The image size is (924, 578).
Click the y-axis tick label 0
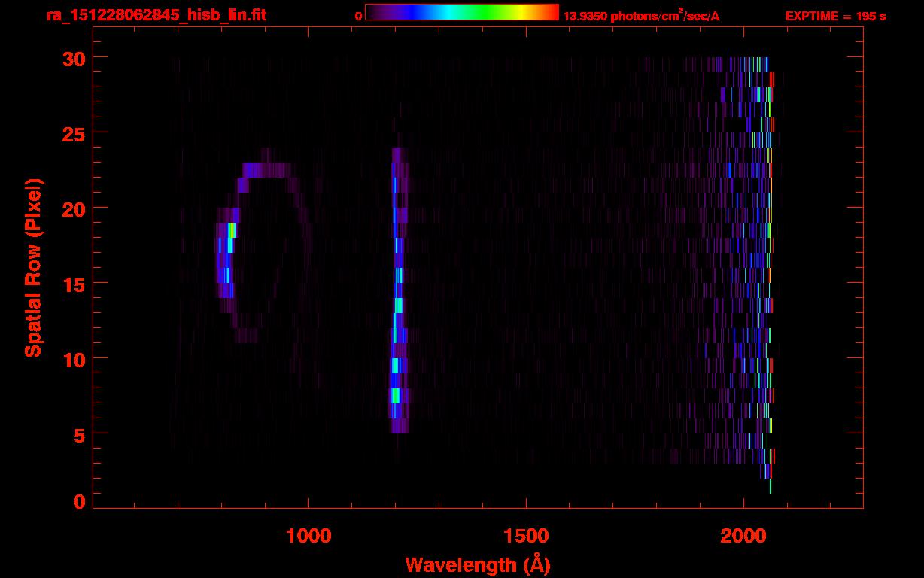point(78,502)
